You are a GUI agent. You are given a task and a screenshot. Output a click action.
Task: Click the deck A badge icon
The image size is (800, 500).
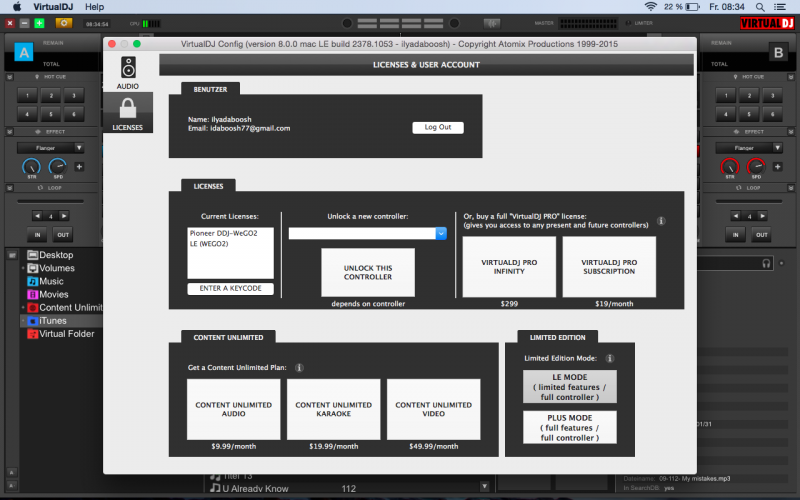click(x=24, y=52)
